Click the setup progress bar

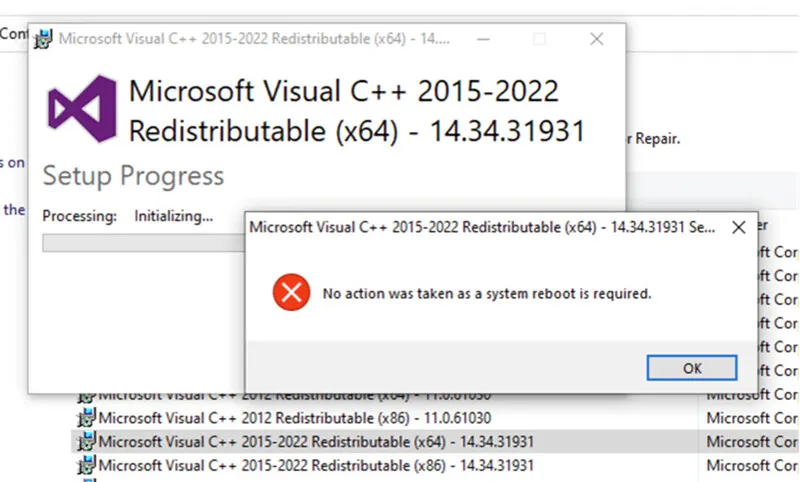point(140,243)
